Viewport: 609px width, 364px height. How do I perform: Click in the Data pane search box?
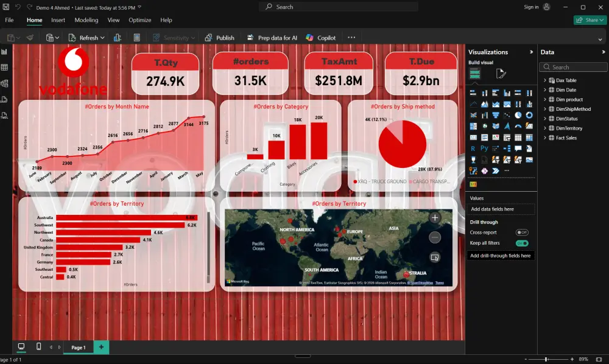pyautogui.click(x=573, y=67)
